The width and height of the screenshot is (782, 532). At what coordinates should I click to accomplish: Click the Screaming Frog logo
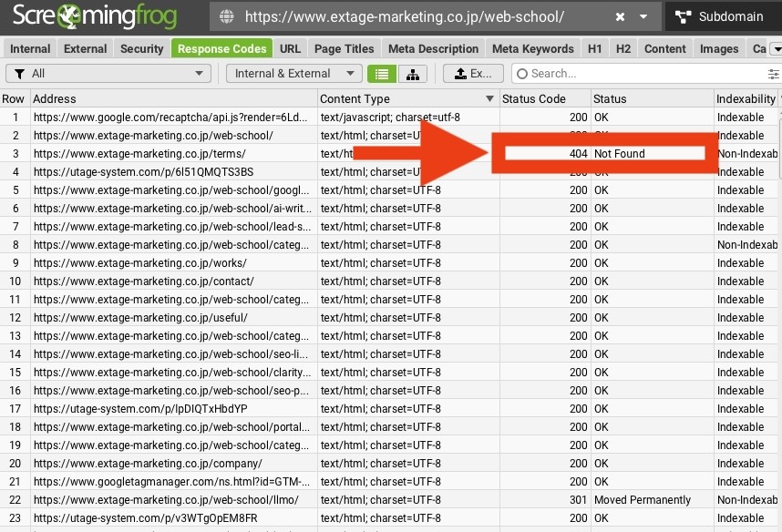(95, 16)
